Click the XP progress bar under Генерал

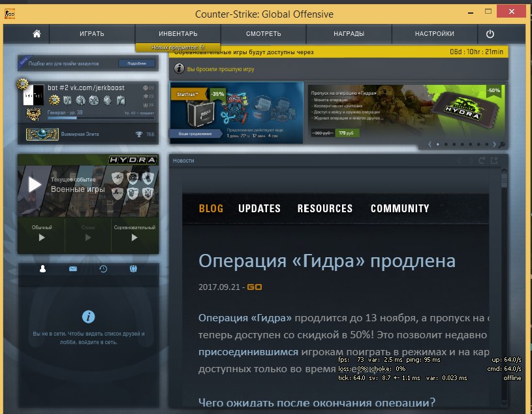click(x=101, y=118)
